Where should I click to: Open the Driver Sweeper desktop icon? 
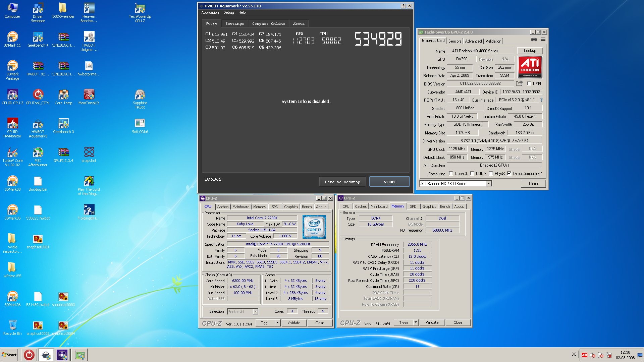point(38,12)
